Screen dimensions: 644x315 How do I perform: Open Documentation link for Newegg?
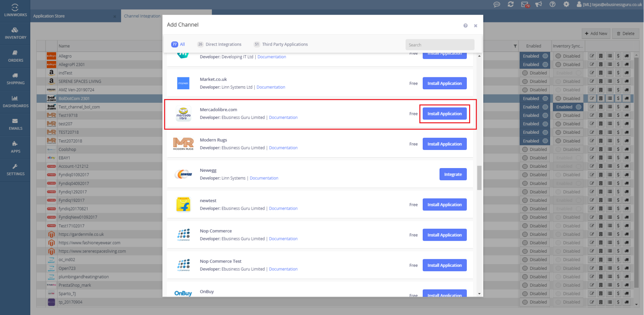tap(264, 178)
